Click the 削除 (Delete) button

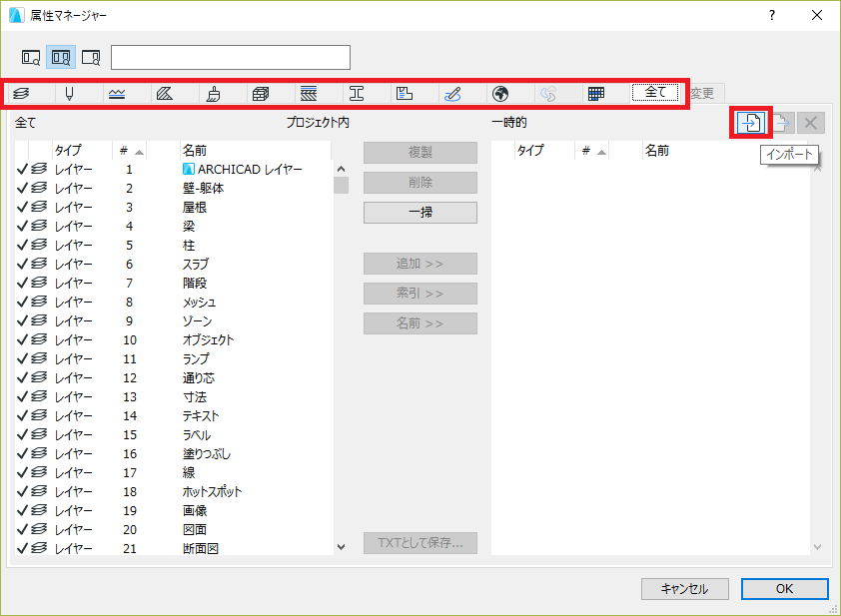[x=420, y=183]
